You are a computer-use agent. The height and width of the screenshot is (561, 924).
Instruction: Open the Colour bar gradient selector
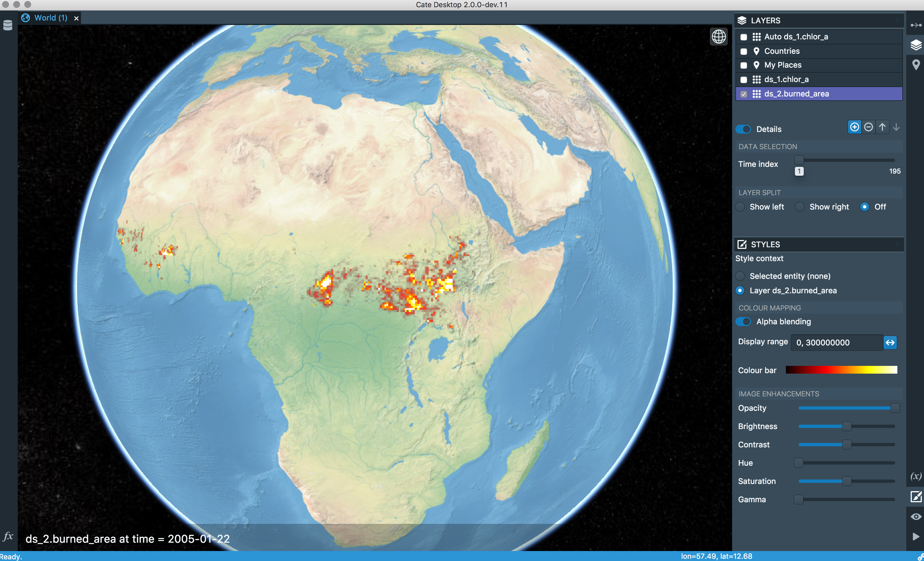[x=841, y=370]
